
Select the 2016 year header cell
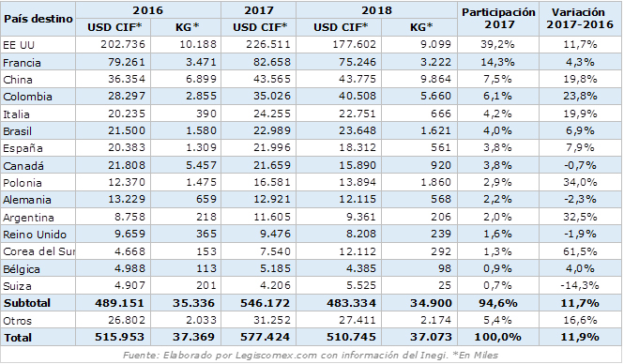pyautogui.click(x=148, y=10)
